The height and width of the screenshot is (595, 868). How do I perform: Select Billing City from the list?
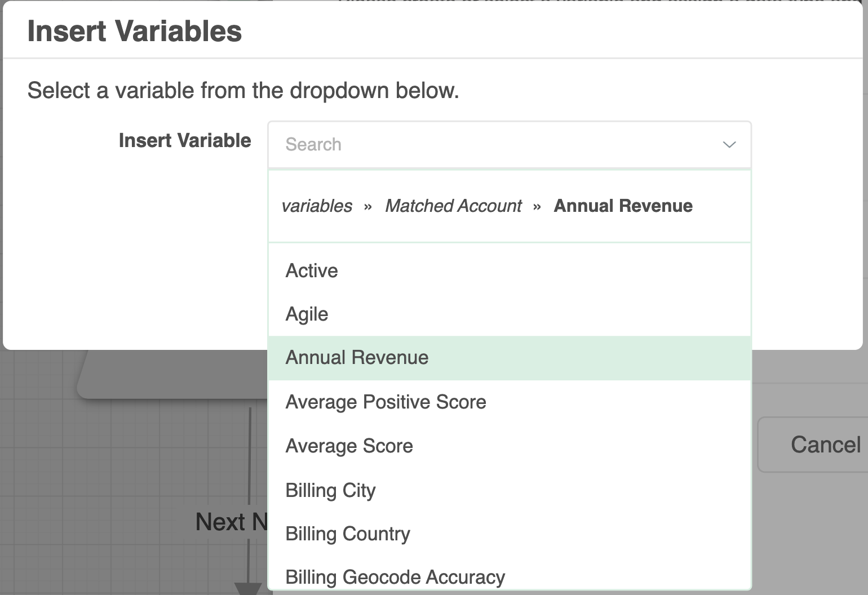330,490
